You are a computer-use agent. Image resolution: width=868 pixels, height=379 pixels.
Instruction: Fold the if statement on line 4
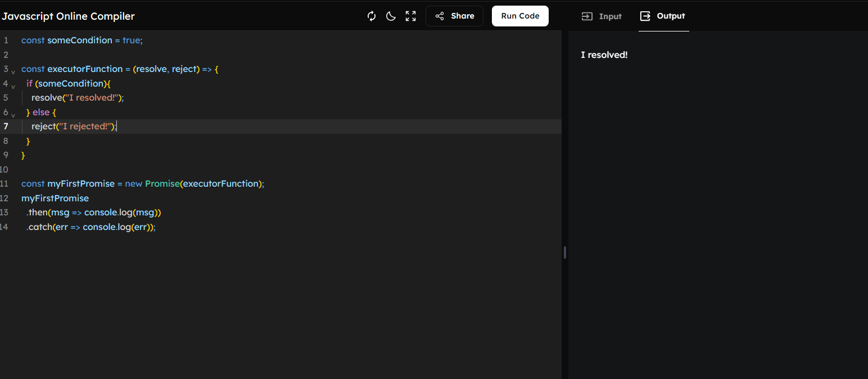(x=13, y=87)
